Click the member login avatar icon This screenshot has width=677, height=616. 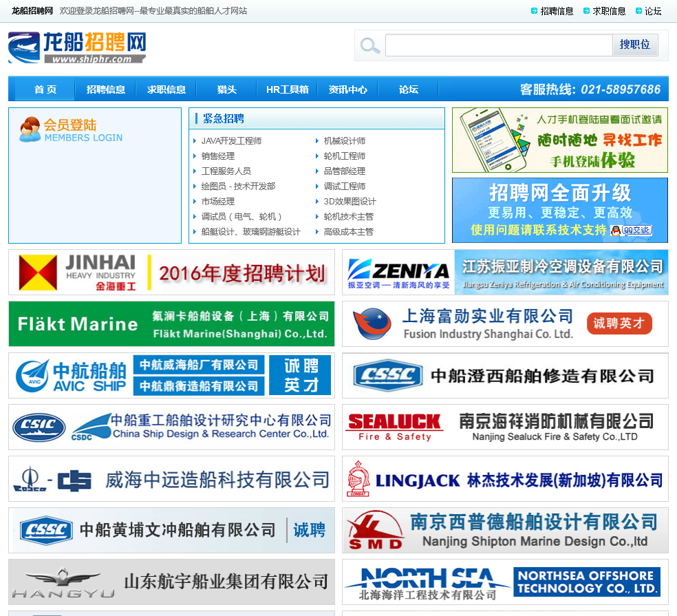click(x=30, y=129)
